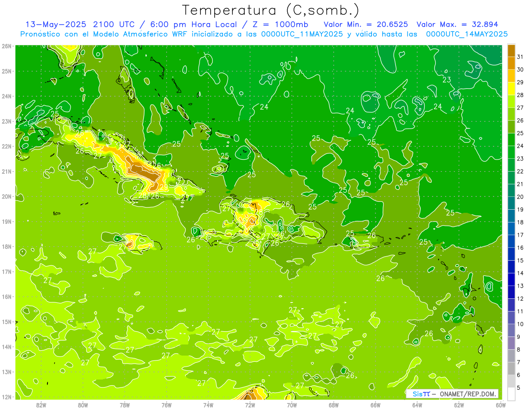
Task: Click the 17N latitude axis label
Action: coord(7,271)
